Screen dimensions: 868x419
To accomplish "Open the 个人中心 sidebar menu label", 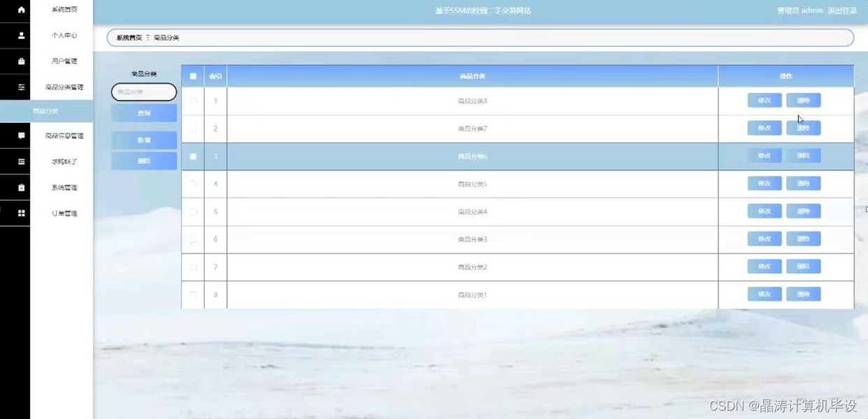I will (x=64, y=35).
